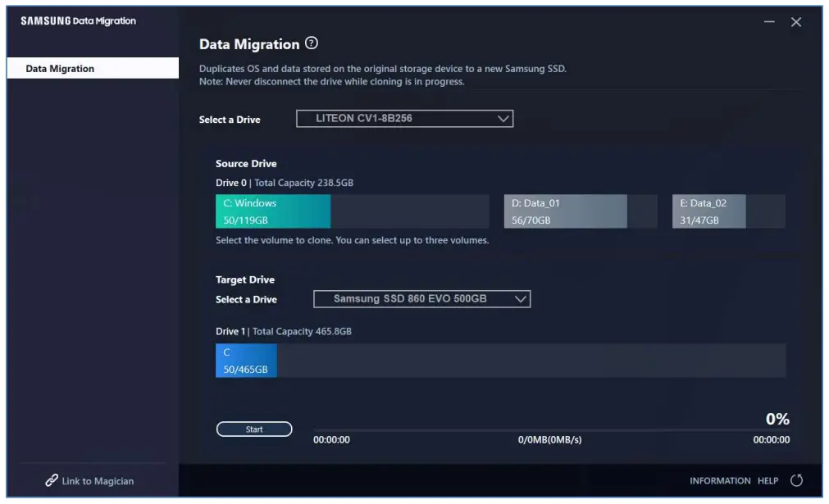This screenshot has width=829, height=504.
Task: Click the chain link icon beside Link to Magician
Action: click(x=50, y=481)
